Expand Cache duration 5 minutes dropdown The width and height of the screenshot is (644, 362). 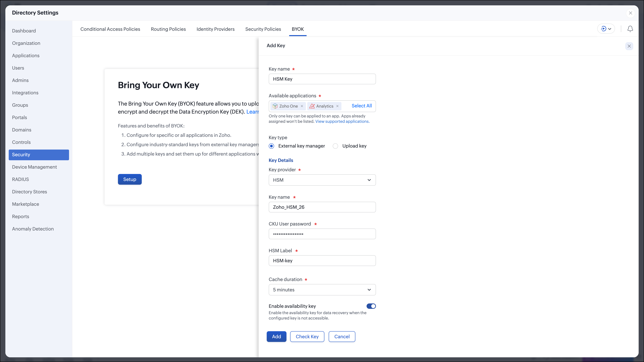[322, 290]
